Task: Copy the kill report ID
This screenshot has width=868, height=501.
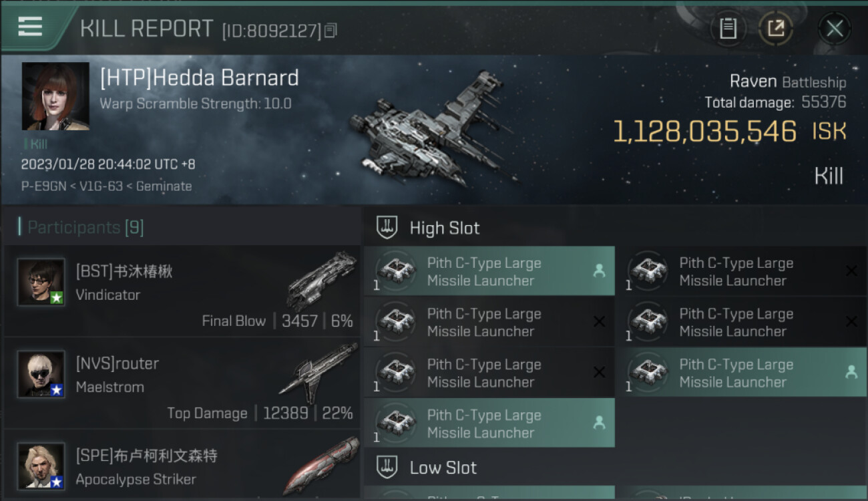Action: click(x=331, y=30)
